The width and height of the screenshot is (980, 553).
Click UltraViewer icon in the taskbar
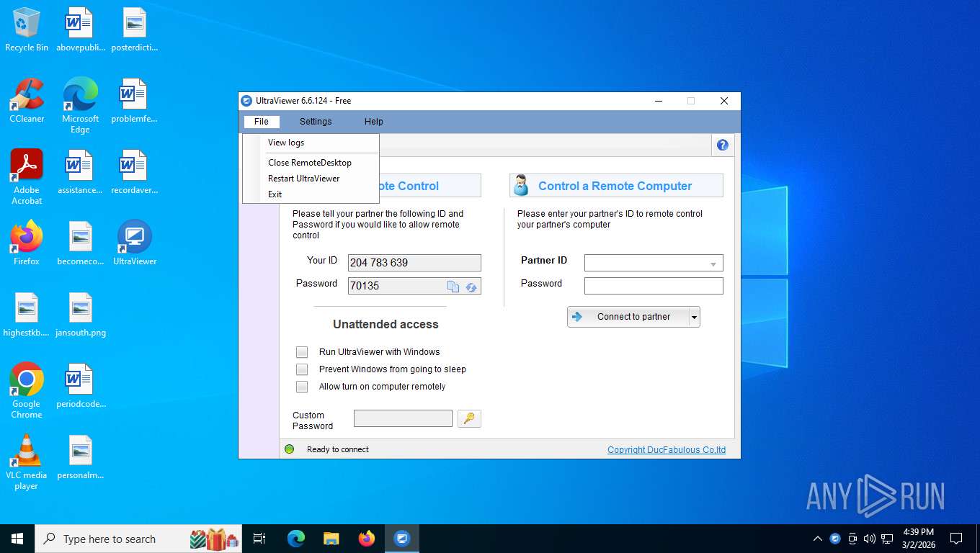click(x=402, y=539)
